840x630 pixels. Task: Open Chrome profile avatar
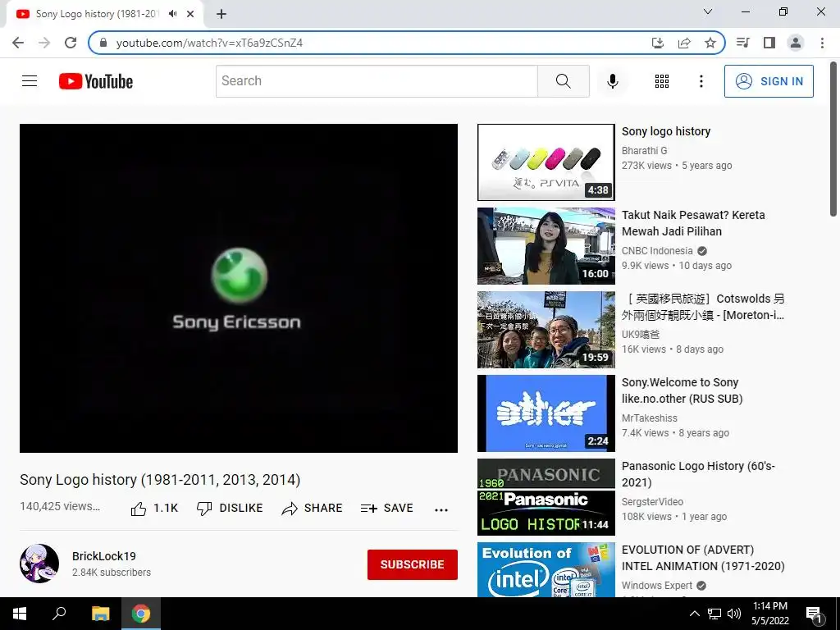(x=796, y=43)
